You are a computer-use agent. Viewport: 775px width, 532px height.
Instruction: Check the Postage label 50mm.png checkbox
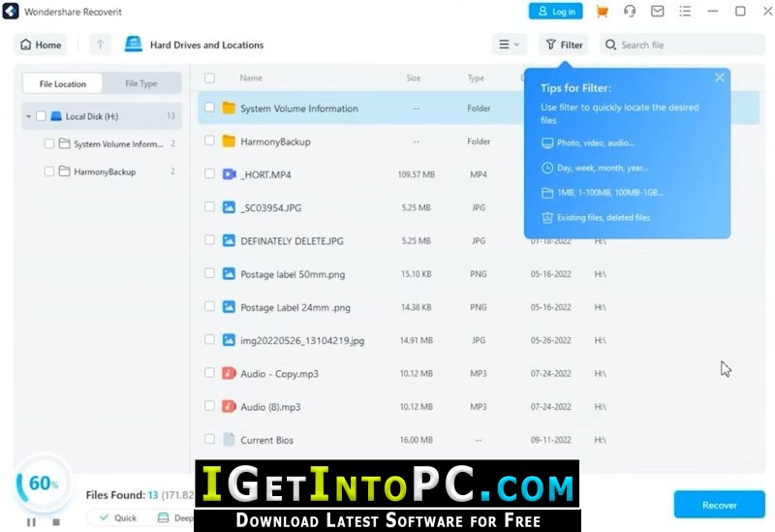pyautogui.click(x=209, y=273)
